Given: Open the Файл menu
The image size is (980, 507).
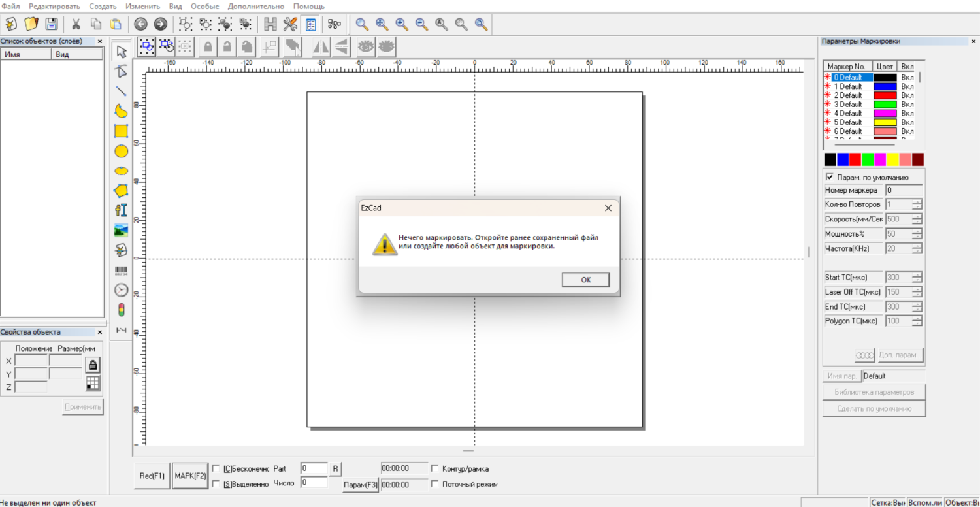Looking at the screenshot, I should tap(11, 6).
